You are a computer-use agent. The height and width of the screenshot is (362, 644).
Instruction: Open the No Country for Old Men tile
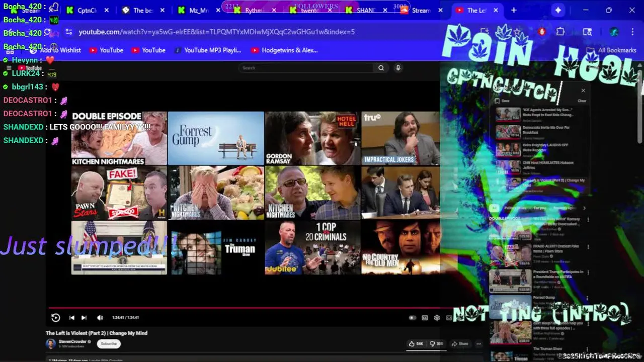point(400,248)
